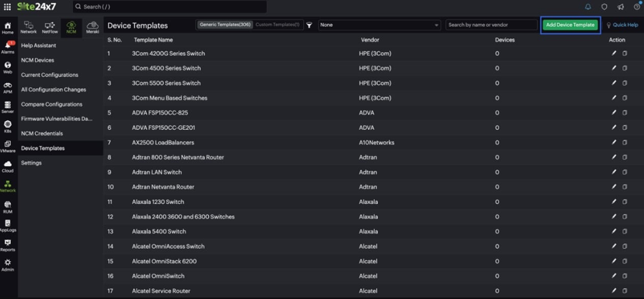The height and width of the screenshot is (299, 644).
Task: Open the NCM Credentials menu item
Action: 42,133
